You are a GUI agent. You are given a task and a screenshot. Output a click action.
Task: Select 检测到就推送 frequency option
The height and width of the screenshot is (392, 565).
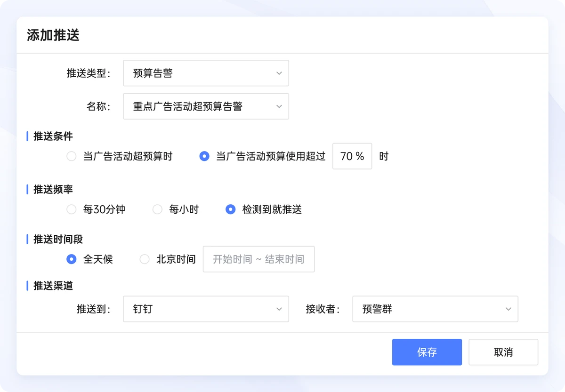coord(231,210)
